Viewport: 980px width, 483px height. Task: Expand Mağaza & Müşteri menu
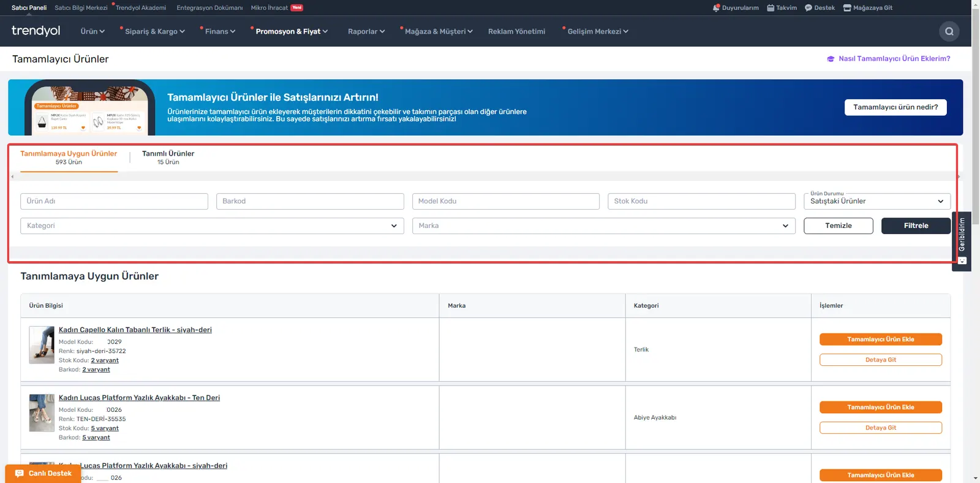coord(439,31)
